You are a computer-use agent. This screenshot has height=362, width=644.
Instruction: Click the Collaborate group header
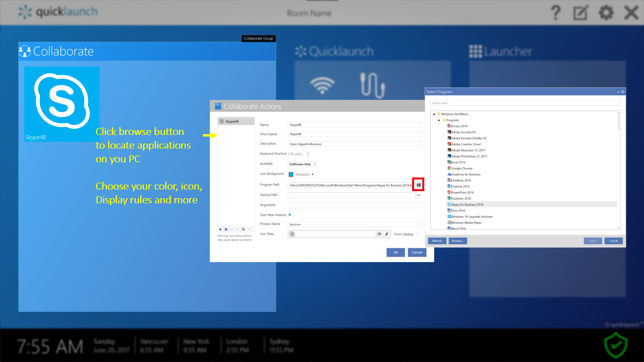147,51
